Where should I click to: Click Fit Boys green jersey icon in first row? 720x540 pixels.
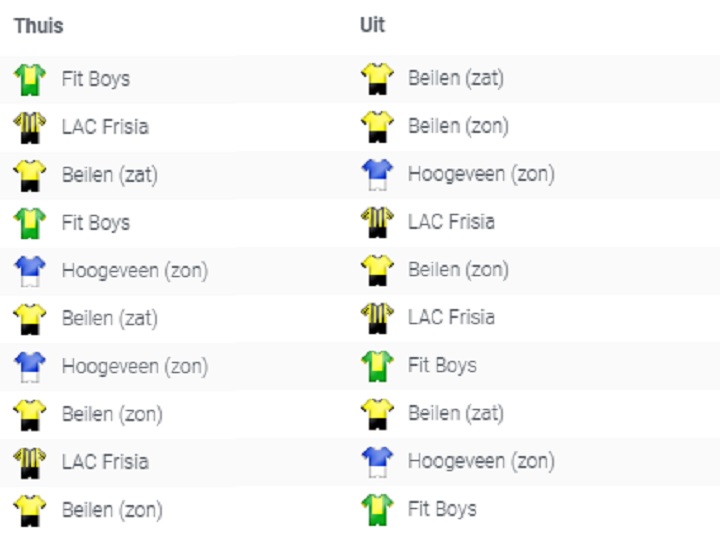coord(30,79)
